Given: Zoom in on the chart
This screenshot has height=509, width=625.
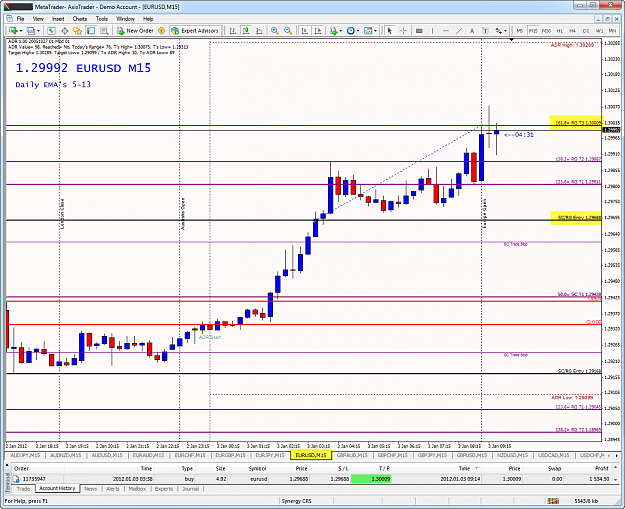Looking at the screenshot, I should (275, 31).
